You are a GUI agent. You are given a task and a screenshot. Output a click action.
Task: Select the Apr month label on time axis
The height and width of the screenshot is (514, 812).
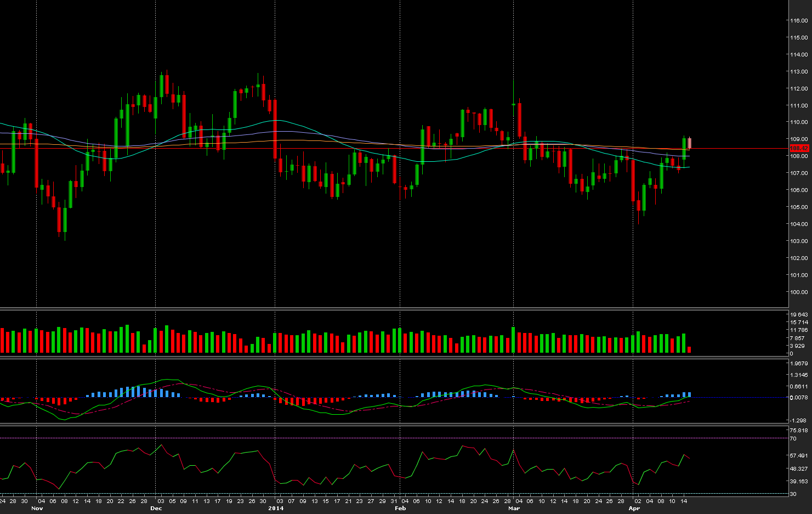point(634,509)
